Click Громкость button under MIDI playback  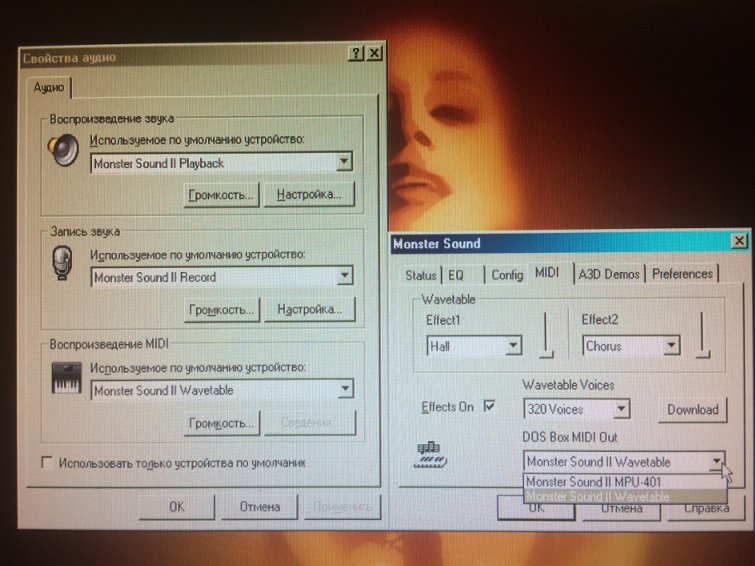(221, 423)
